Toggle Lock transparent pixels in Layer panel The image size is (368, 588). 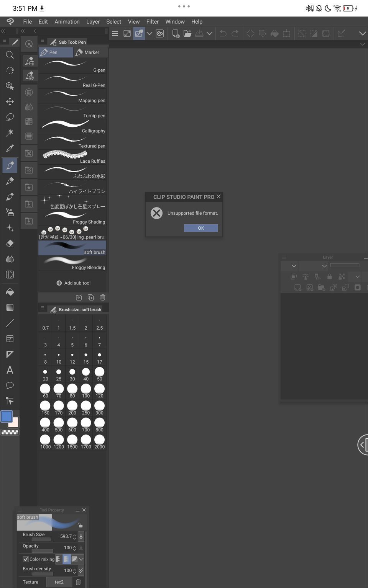coord(342,276)
